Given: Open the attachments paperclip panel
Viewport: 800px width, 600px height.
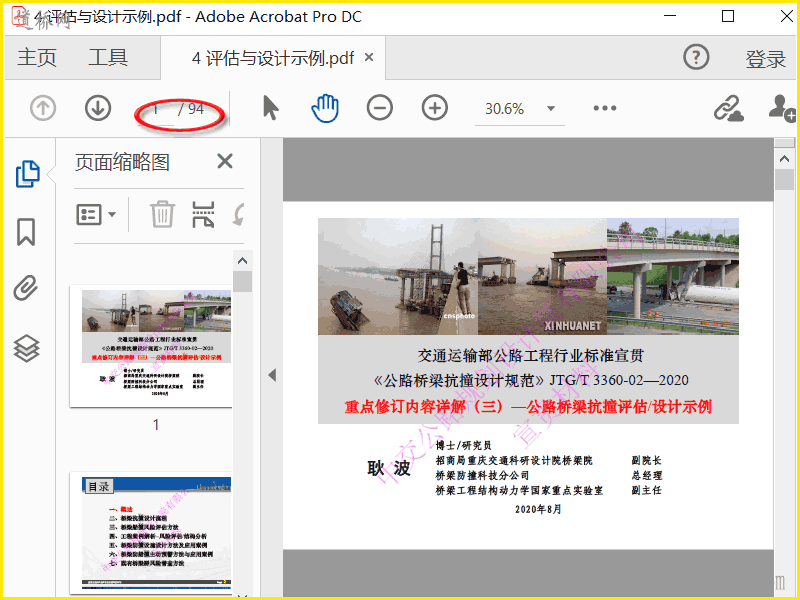Looking at the screenshot, I should [x=26, y=288].
